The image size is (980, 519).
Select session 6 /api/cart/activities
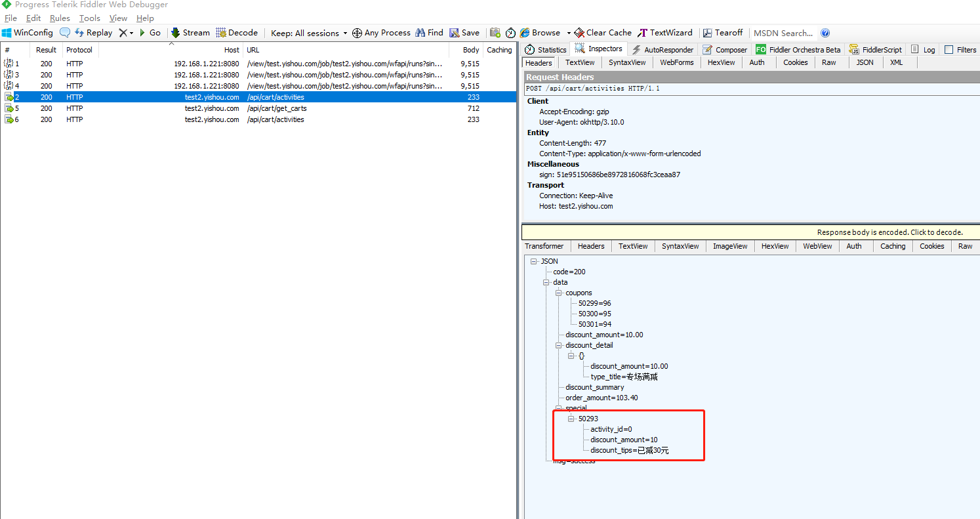pos(258,119)
